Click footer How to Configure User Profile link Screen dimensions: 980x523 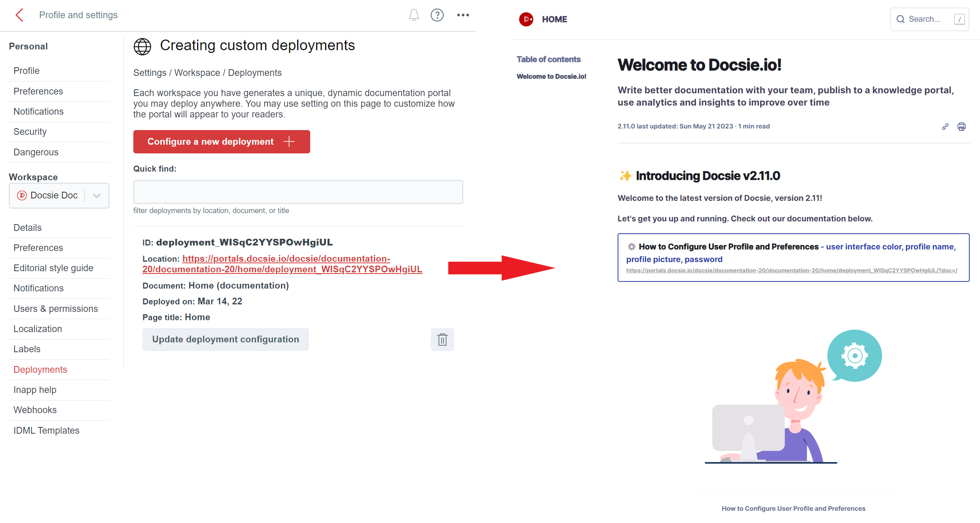pyautogui.click(x=793, y=508)
